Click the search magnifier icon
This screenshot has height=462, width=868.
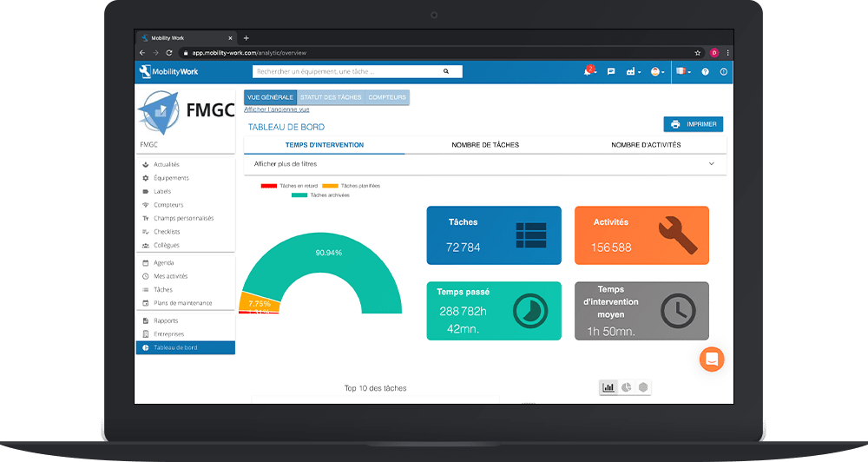pyautogui.click(x=446, y=71)
